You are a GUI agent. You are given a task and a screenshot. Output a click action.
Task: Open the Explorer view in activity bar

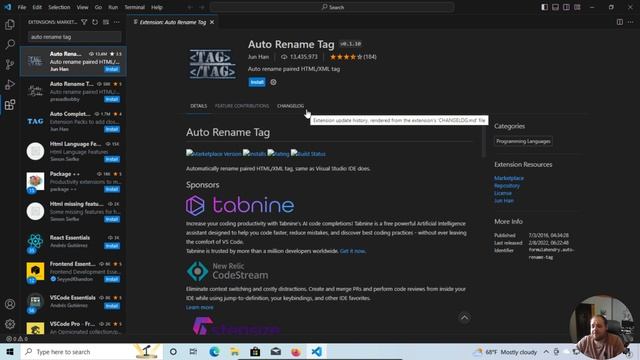click(10, 24)
